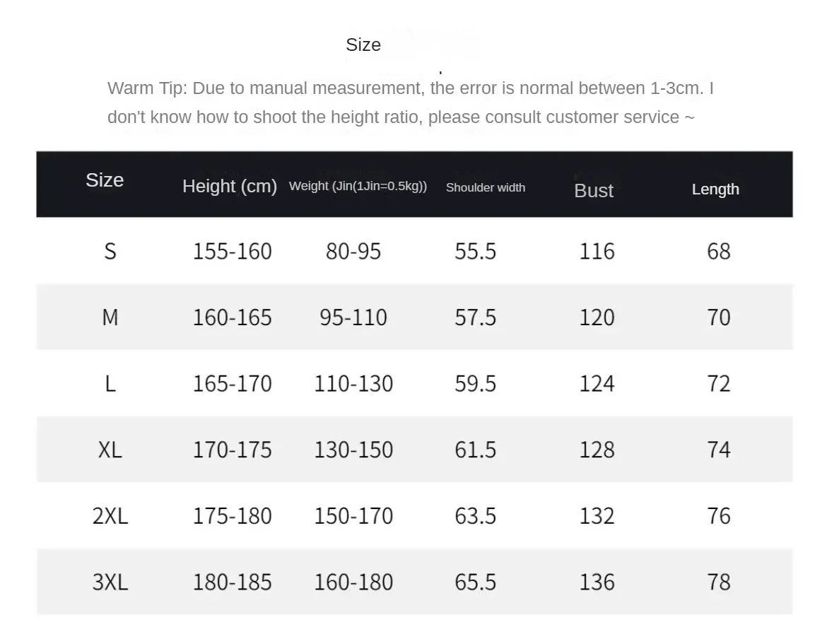Click the 'XL' size row label
This screenshot has height=644, width=827.
point(110,450)
